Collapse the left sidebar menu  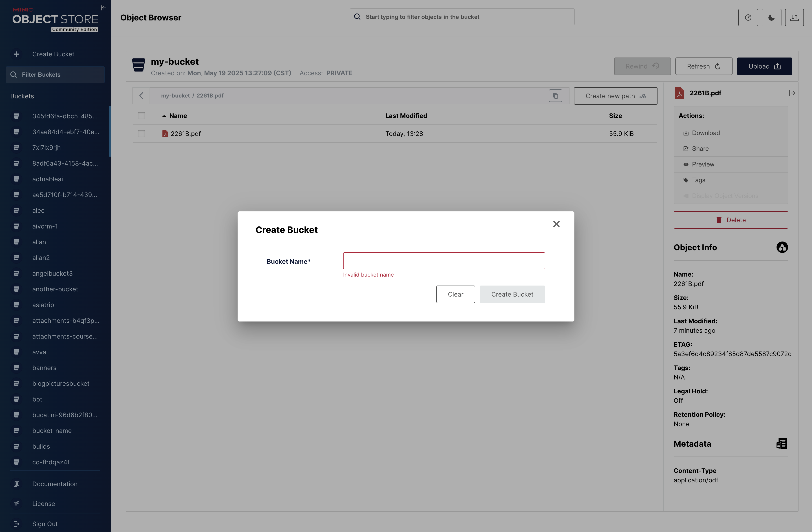tap(103, 8)
